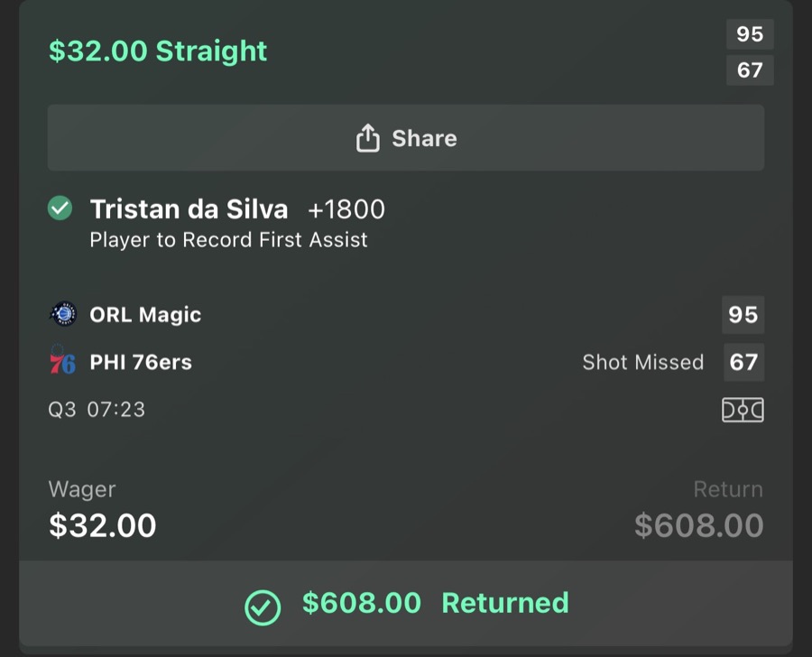Click the Magic 95 score next to team name
The width and height of the screenshot is (812, 657).
point(743,314)
